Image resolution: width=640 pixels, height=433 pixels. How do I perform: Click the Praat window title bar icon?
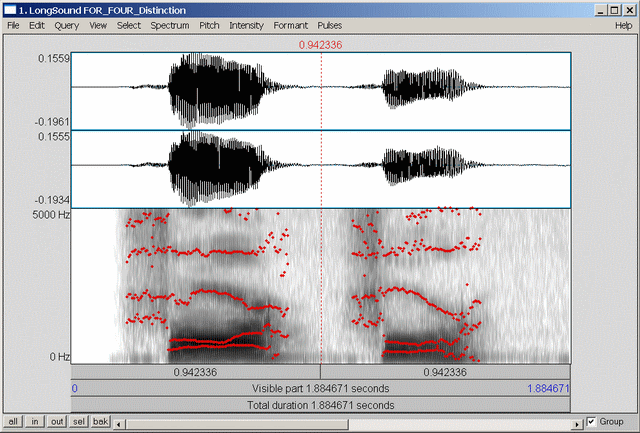point(10,8)
